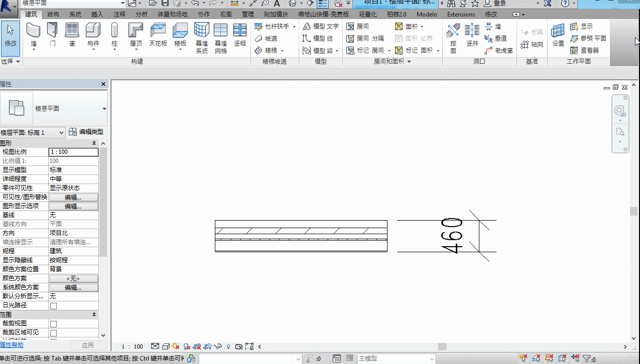Image resolution: width=640 pixels, height=364 pixels.
Task: Select the Mullion (竖梃) tool
Action: (x=240, y=35)
